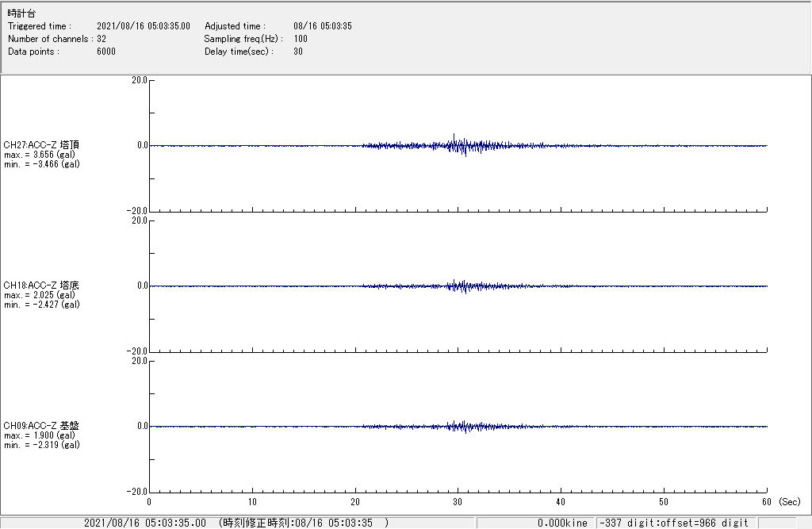Click the CH09 waveform burst near 30 seconds

tap(458, 426)
